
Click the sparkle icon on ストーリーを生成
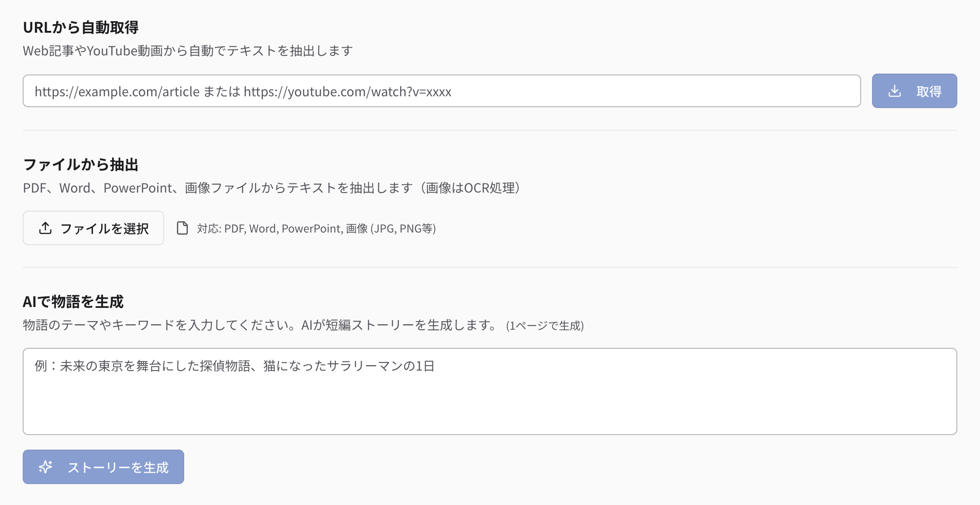[x=45, y=467]
